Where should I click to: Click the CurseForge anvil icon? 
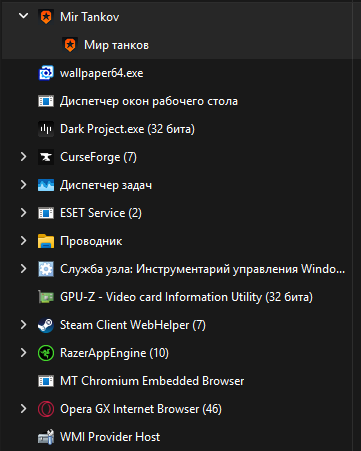click(46, 157)
